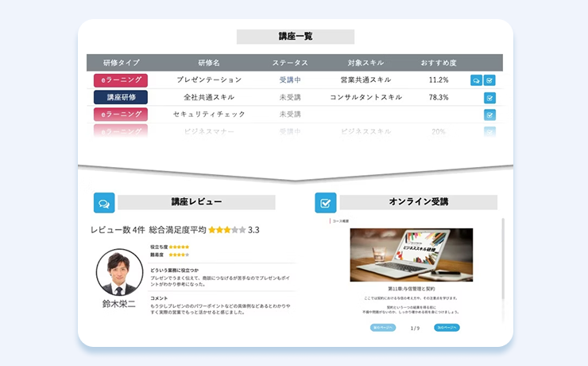Click the online course panel scrollbar
This screenshot has width=588, height=366.
pos(503,259)
